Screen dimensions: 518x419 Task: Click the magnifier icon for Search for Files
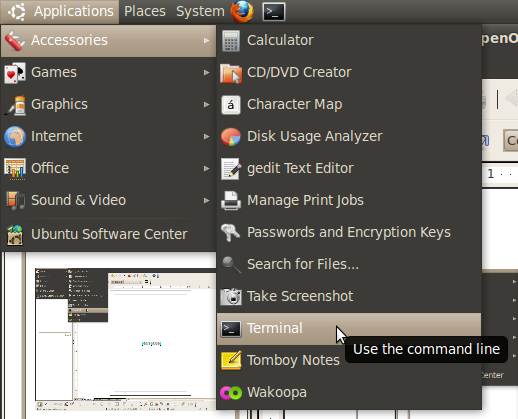point(231,265)
